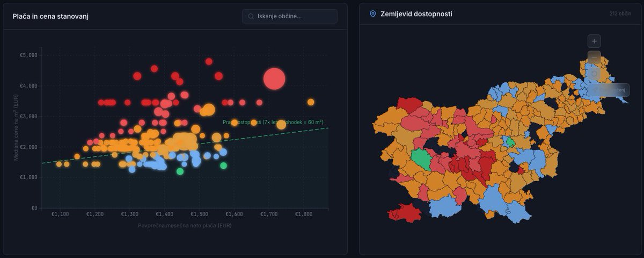Select the large green municipality on the map

point(422,159)
